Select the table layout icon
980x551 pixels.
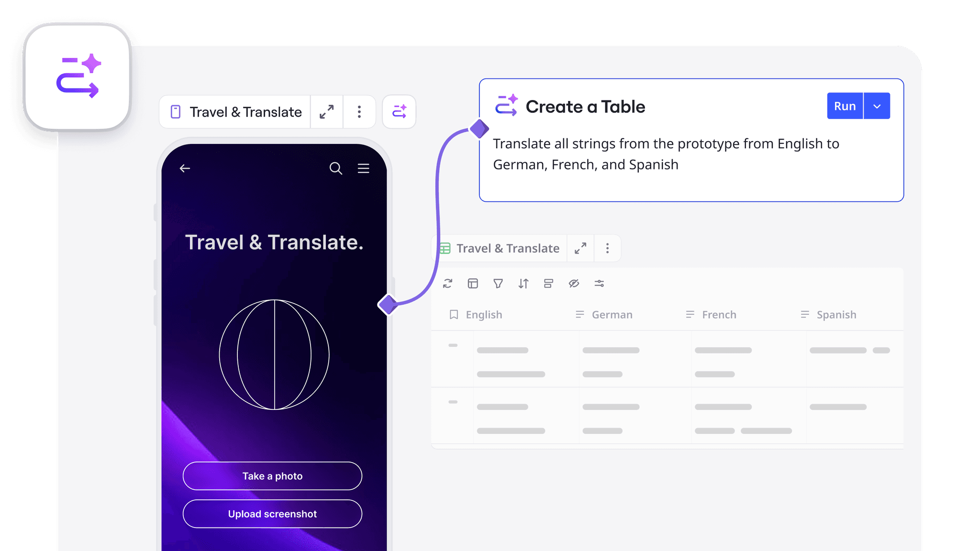coord(473,284)
